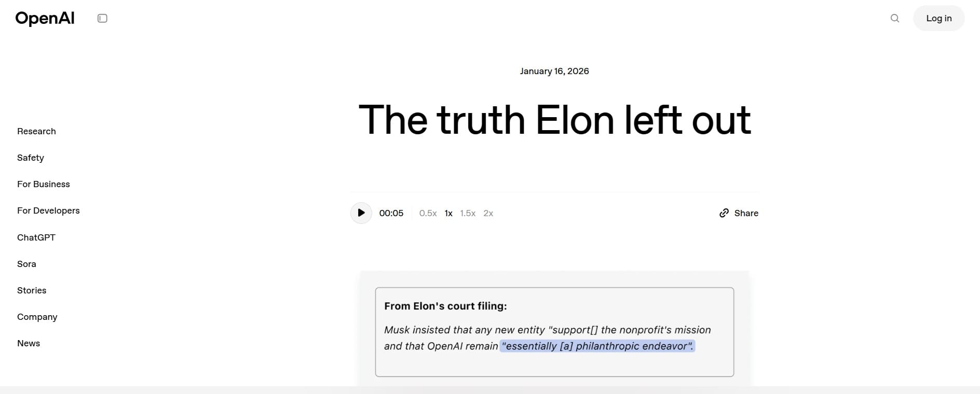The width and height of the screenshot is (980, 394).
Task: Toggle the sidebar collapse icon
Action: point(102,19)
